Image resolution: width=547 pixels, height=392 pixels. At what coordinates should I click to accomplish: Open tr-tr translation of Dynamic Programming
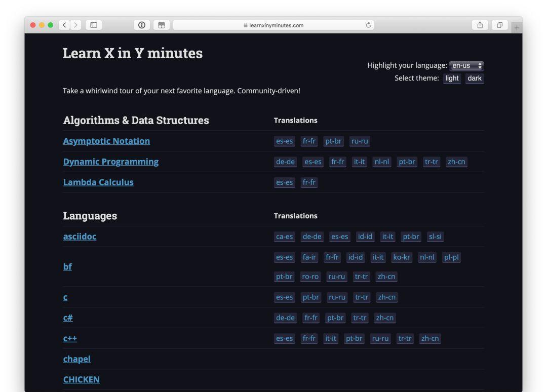coord(431,162)
